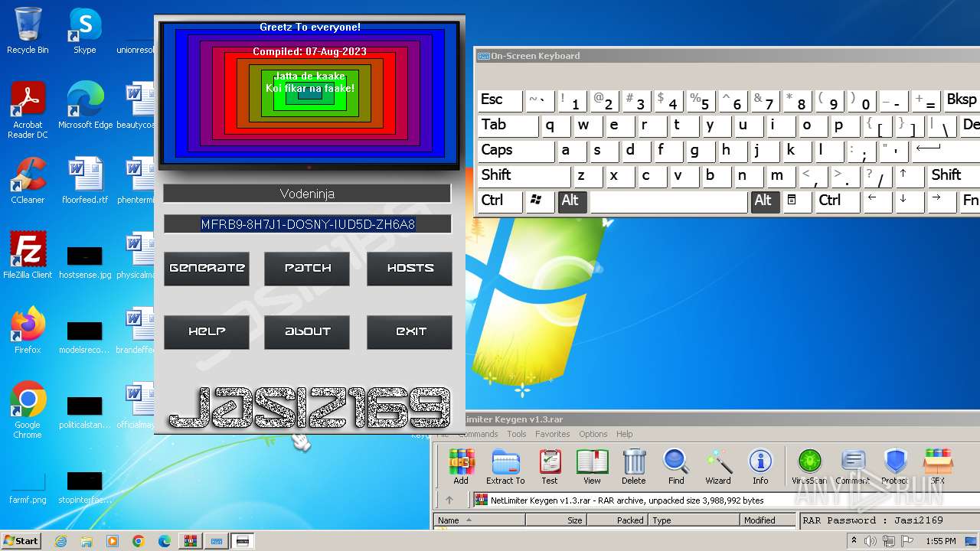
Task: Select floorfeed.rtf desktop file
Action: tap(85, 181)
